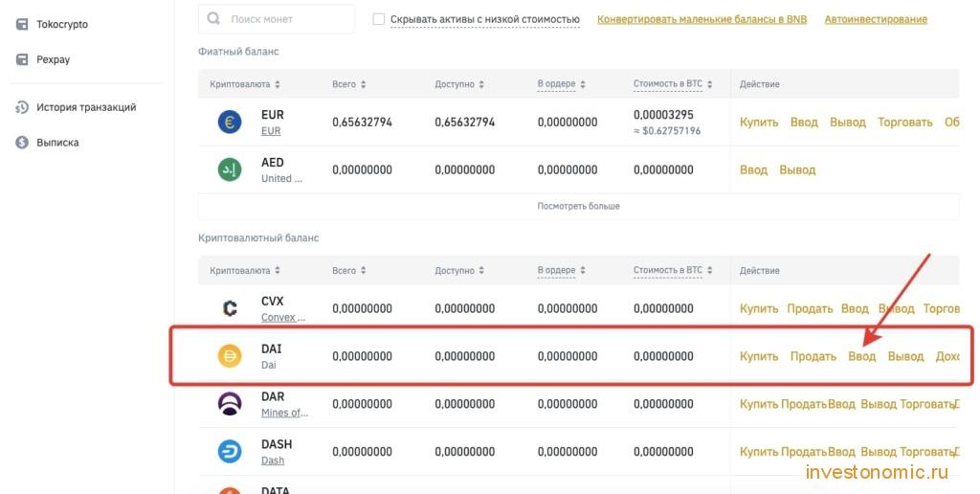Click the CVX coin icon
980x494 pixels.
[x=230, y=308]
